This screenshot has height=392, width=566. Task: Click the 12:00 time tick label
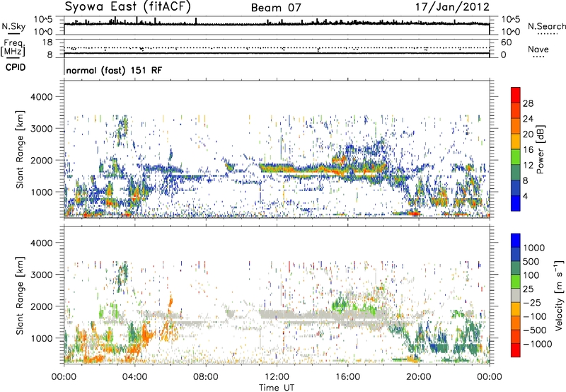click(x=277, y=377)
